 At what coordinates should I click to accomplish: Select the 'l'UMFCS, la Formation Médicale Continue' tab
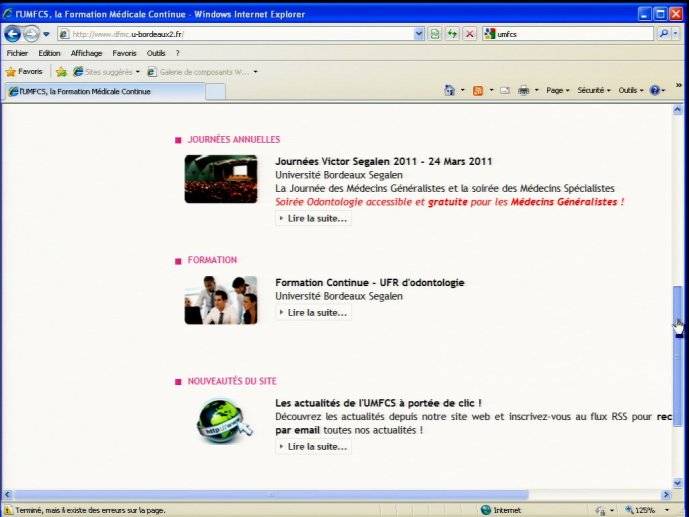coord(105,91)
